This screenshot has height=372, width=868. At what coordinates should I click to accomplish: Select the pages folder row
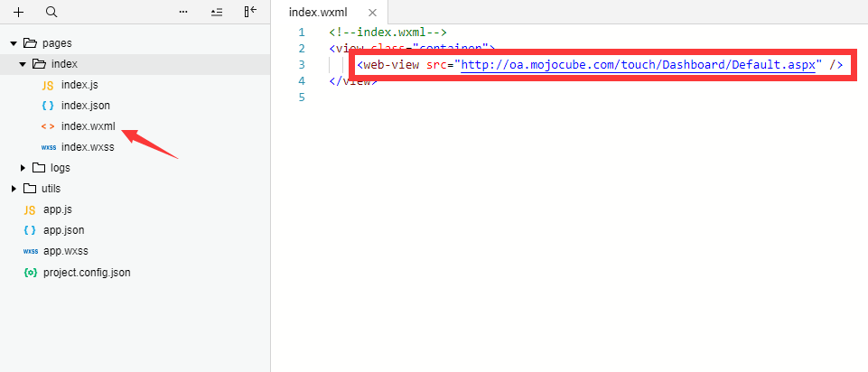tap(135, 43)
